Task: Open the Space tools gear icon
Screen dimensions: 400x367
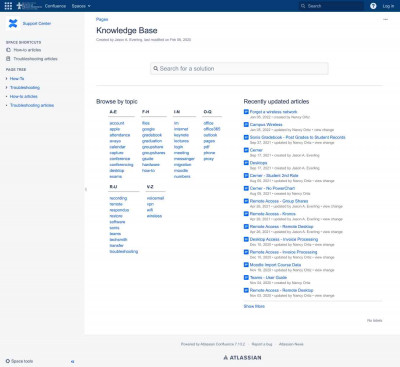Action: [x=8, y=361]
